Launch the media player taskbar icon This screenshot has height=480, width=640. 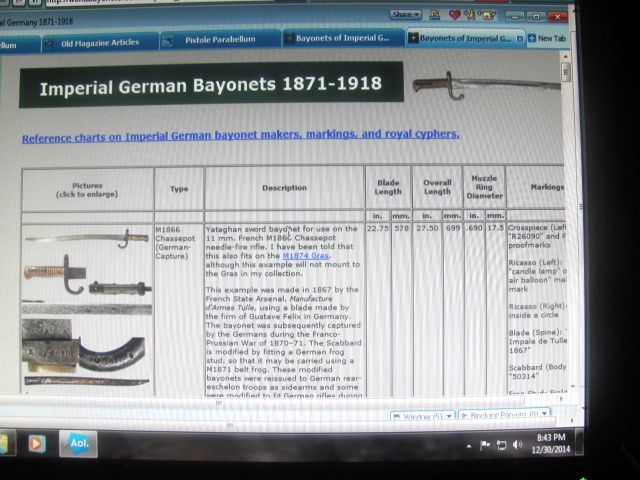click(36, 444)
